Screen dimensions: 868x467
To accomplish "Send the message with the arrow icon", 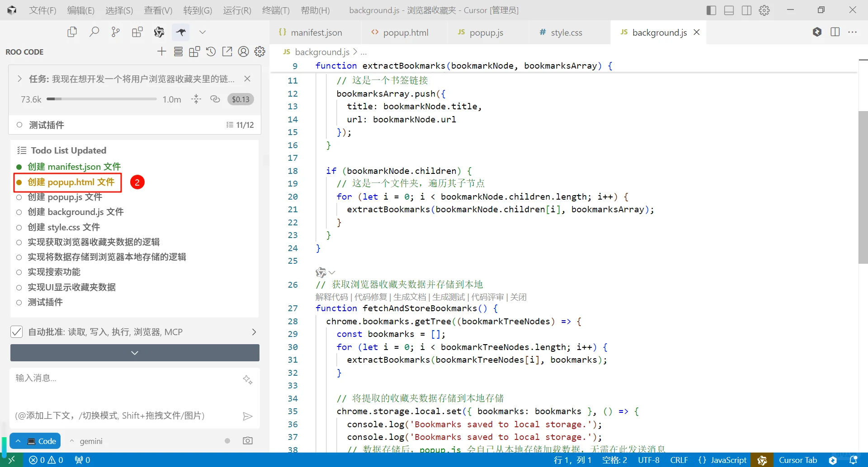I will coord(247,416).
